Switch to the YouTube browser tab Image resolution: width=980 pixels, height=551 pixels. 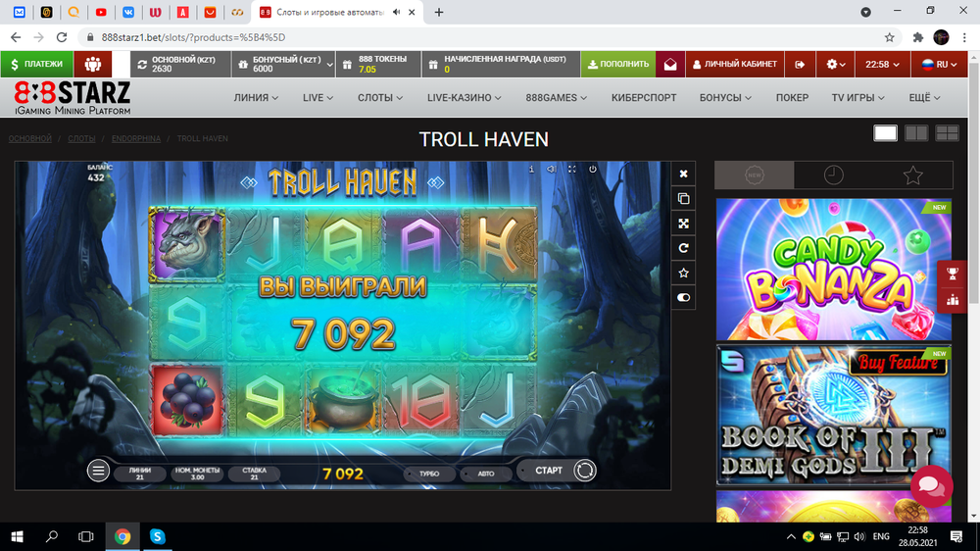pyautogui.click(x=101, y=12)
